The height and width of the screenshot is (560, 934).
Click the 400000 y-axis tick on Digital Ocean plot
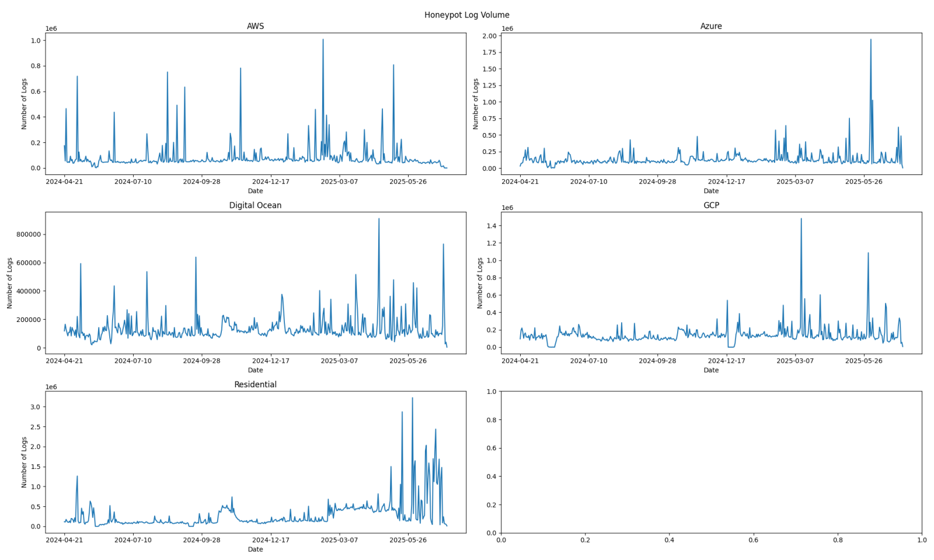29,291
